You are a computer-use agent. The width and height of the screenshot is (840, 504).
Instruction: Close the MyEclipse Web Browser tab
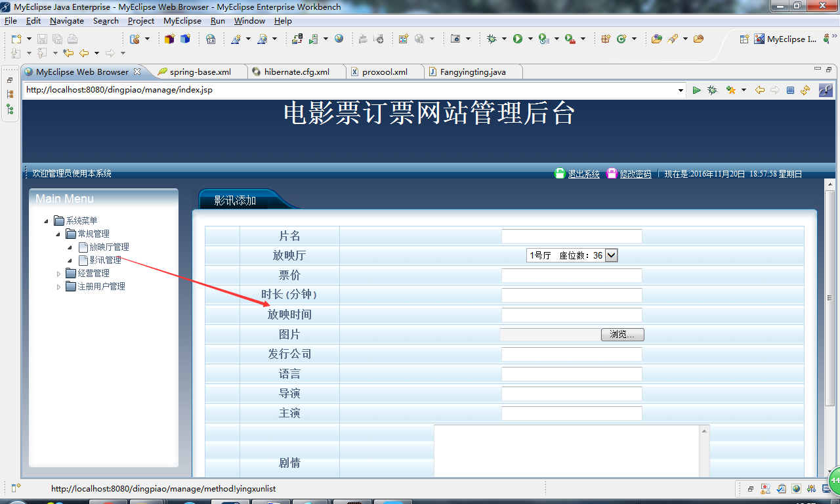point(137,72)
